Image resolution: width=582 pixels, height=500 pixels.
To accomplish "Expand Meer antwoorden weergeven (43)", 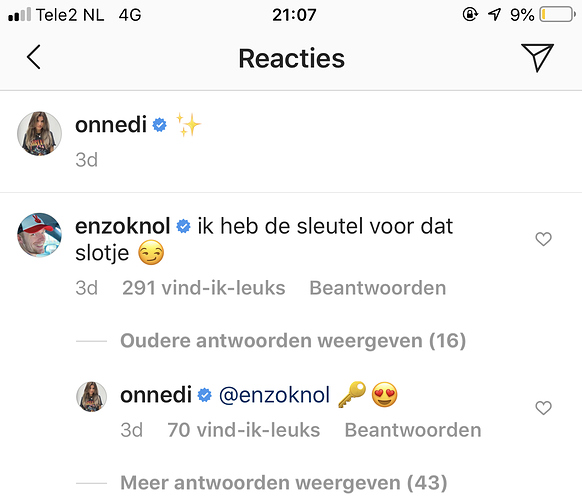I will click(x=284, y=483).
